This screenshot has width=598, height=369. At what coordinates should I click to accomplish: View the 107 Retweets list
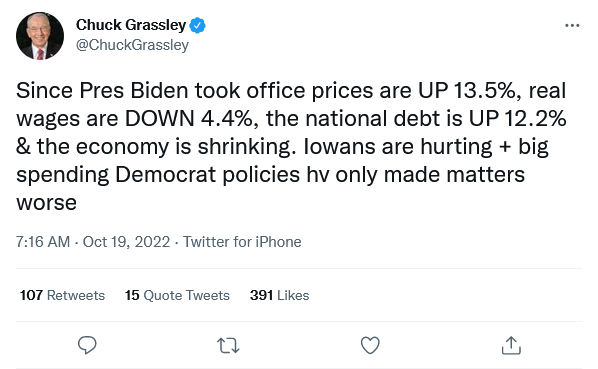click(x=62, y=295)
